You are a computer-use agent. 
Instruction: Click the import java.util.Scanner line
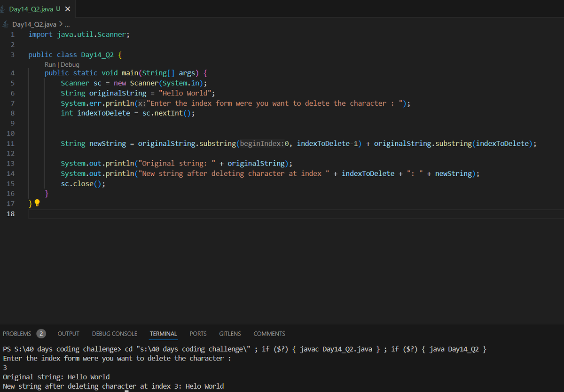(79, 34)
